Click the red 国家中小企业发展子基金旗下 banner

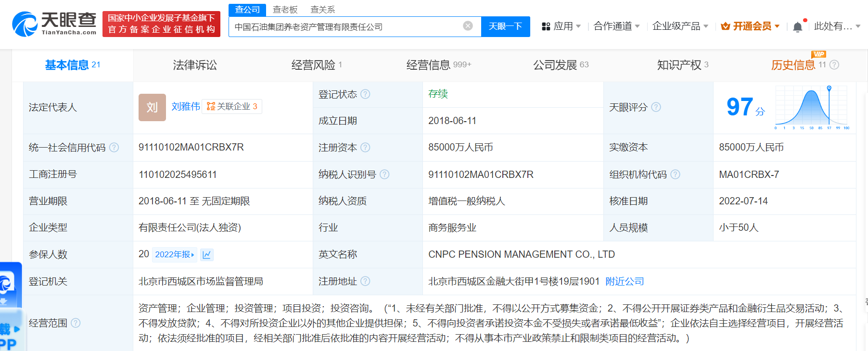pos(161,24)
